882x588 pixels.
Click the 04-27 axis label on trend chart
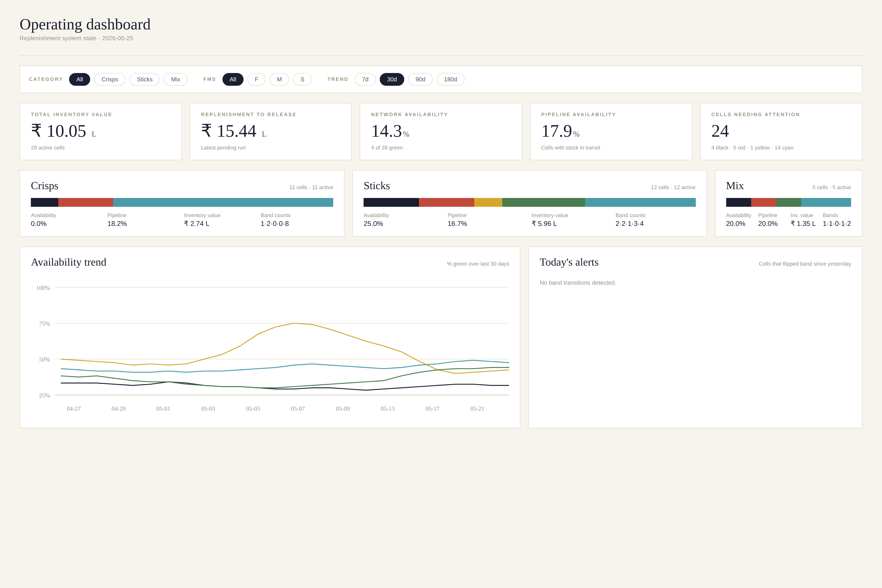pos(73,409)
